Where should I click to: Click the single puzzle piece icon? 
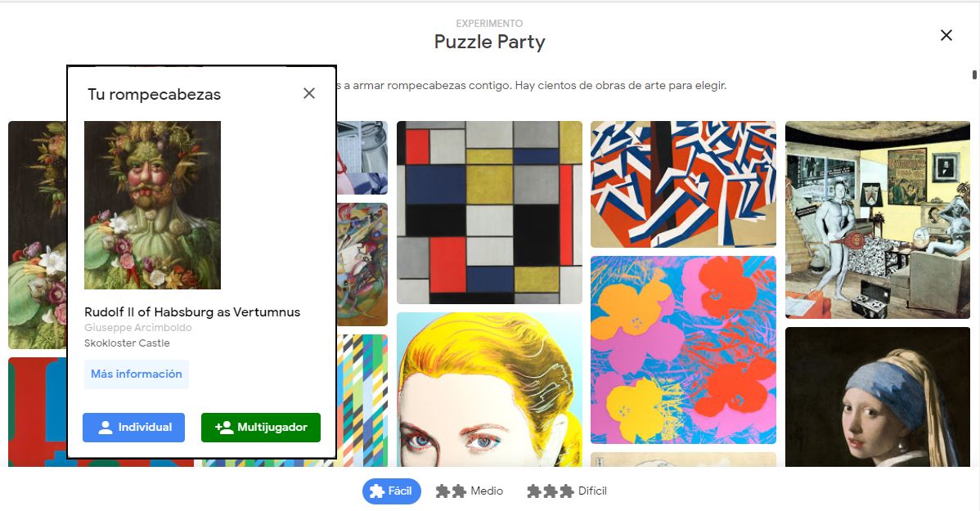376,491
